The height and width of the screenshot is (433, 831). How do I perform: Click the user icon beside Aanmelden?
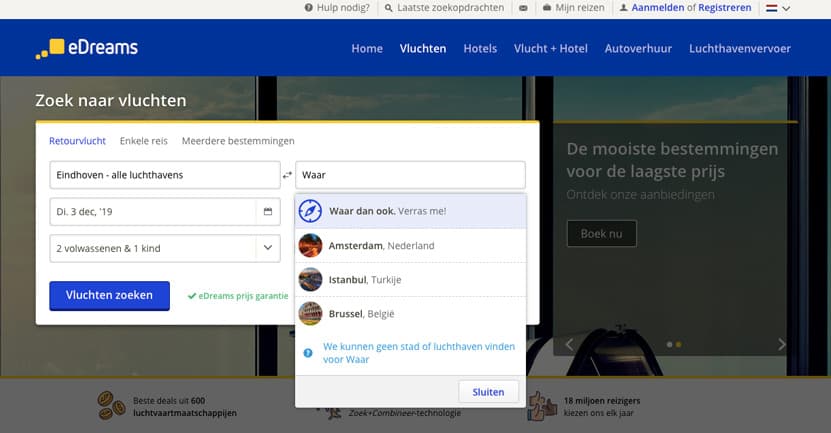point(624,8)
